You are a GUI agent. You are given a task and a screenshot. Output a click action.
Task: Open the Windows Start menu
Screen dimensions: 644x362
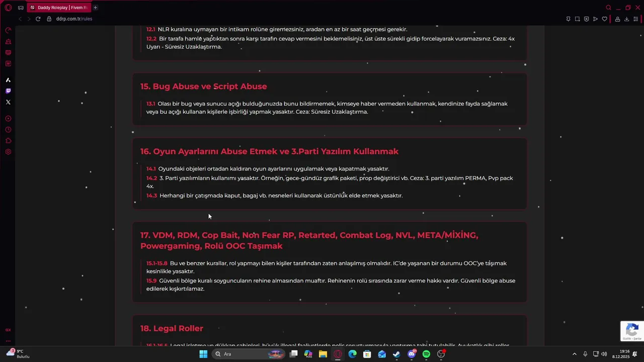tap(203, 354)
